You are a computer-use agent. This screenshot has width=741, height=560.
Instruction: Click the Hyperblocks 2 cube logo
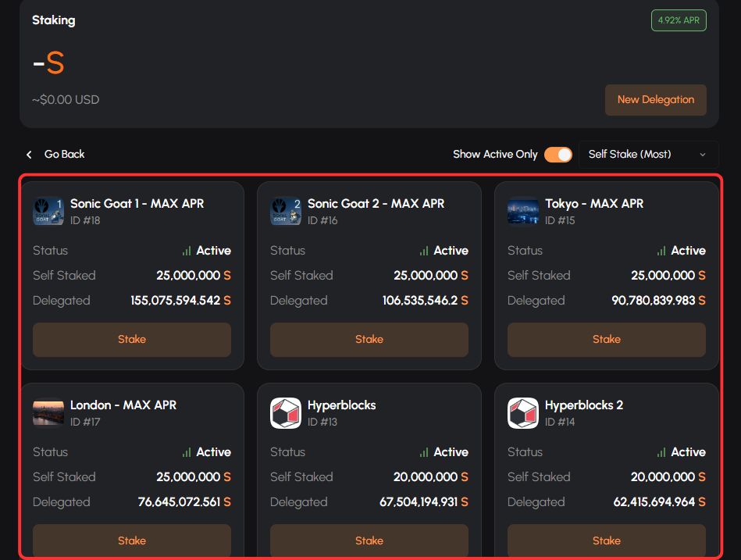pyautogui.click(x=522, y=412)
